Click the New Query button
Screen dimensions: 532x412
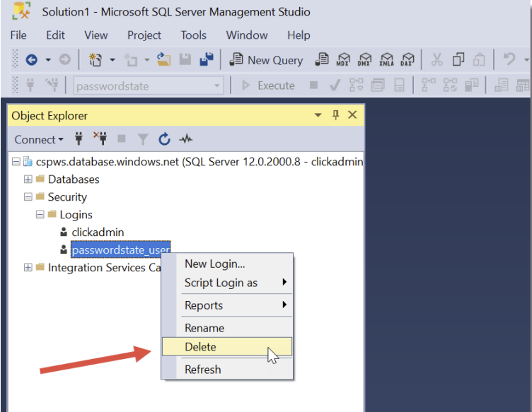pos(266,60)
